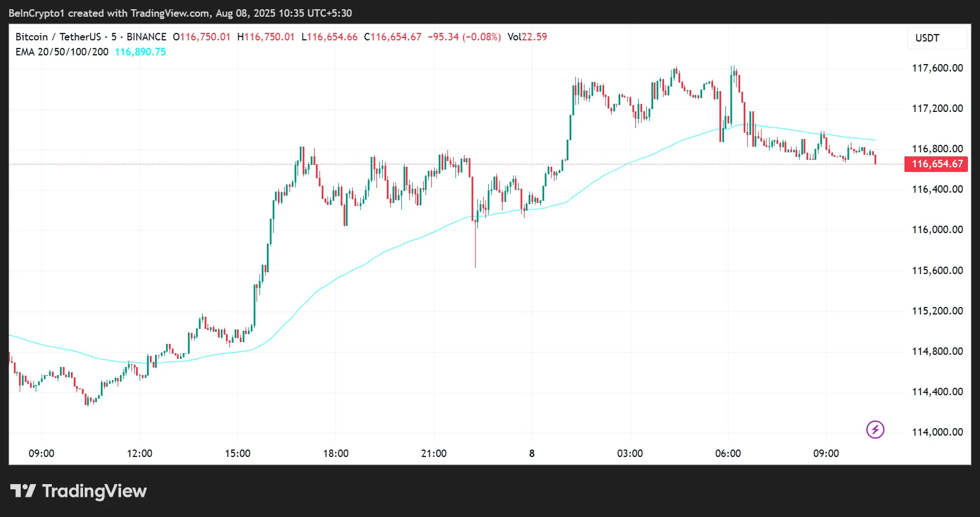Screen dimensions: 980x517
Task: Click the 06:00 time axis label
Action: 728,454
